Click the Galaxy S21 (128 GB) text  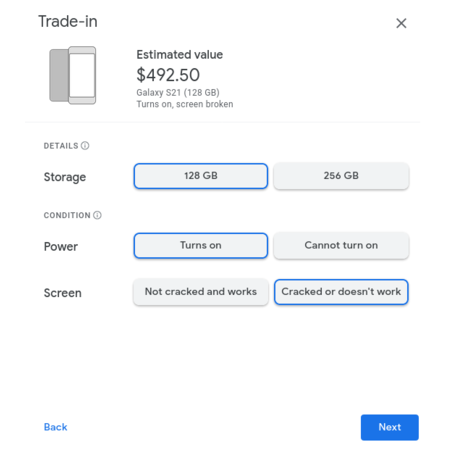178,92
